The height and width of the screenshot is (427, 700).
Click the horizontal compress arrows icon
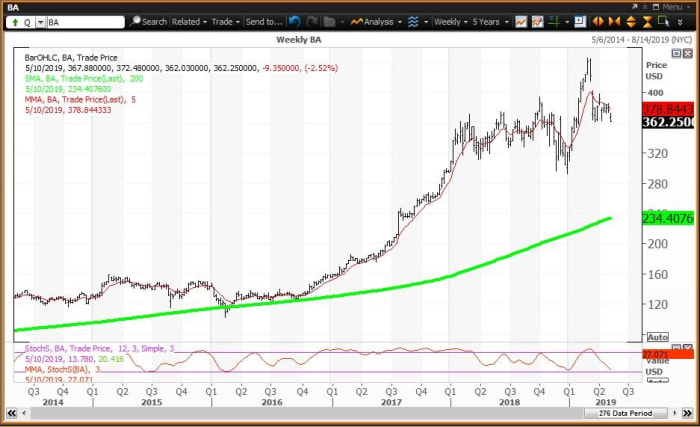614,21
